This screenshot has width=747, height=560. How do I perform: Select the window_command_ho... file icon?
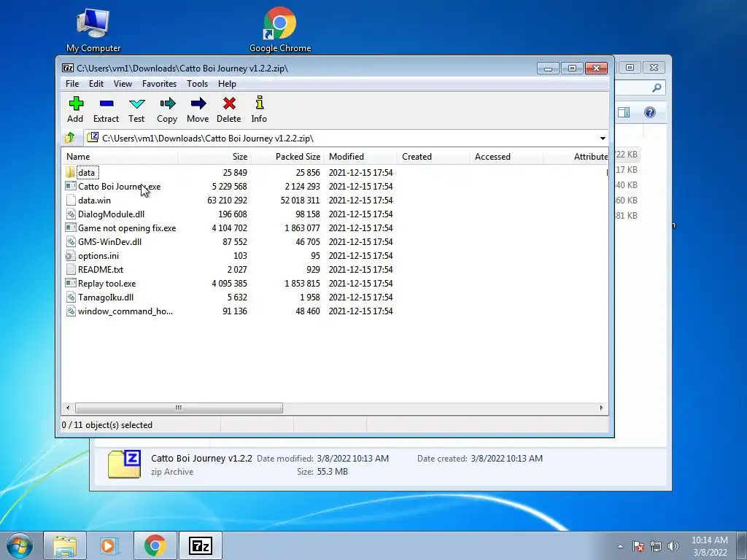pyautogui.click(x=71, y=311)
